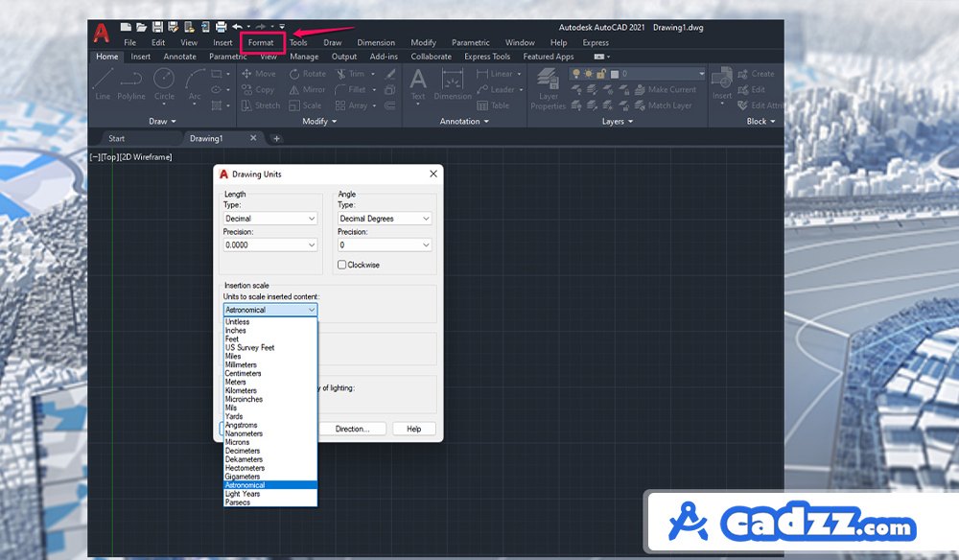
Task: Switch to the Annotate ribbon tab
Action: (180, 57)
